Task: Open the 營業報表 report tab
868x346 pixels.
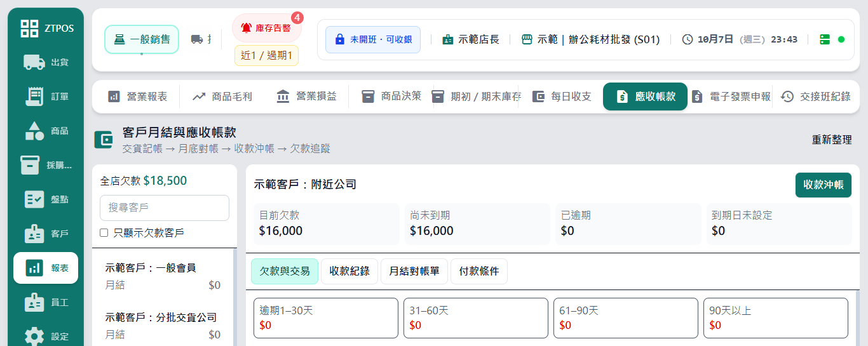Action: pyautogui.click(x=137, y=96)
